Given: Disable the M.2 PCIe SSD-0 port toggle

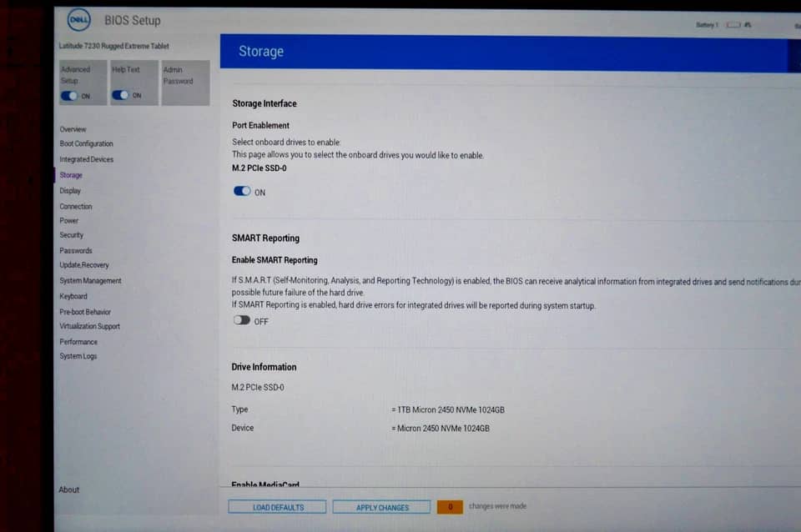Looking at the screenshot, I should pos(242,191).
